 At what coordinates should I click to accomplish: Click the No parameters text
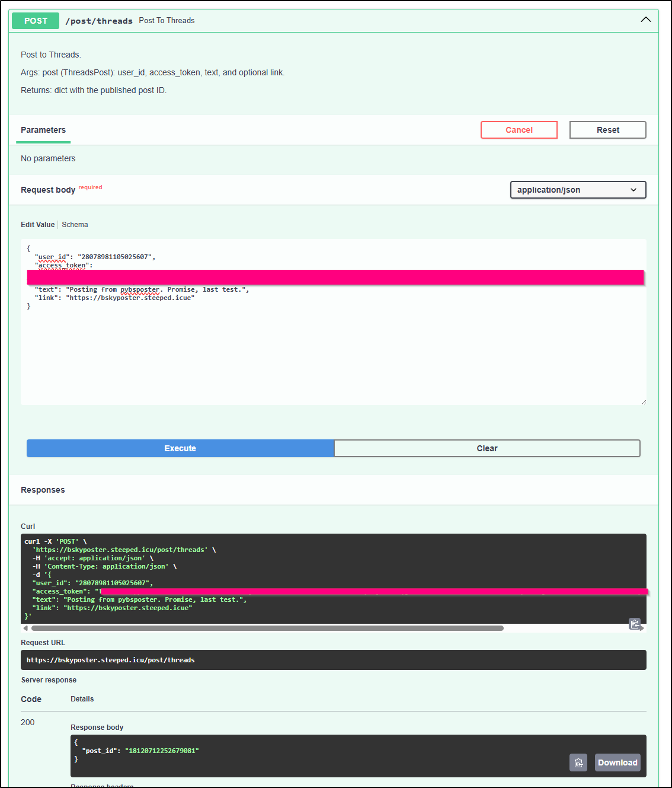tap(48, 158)
